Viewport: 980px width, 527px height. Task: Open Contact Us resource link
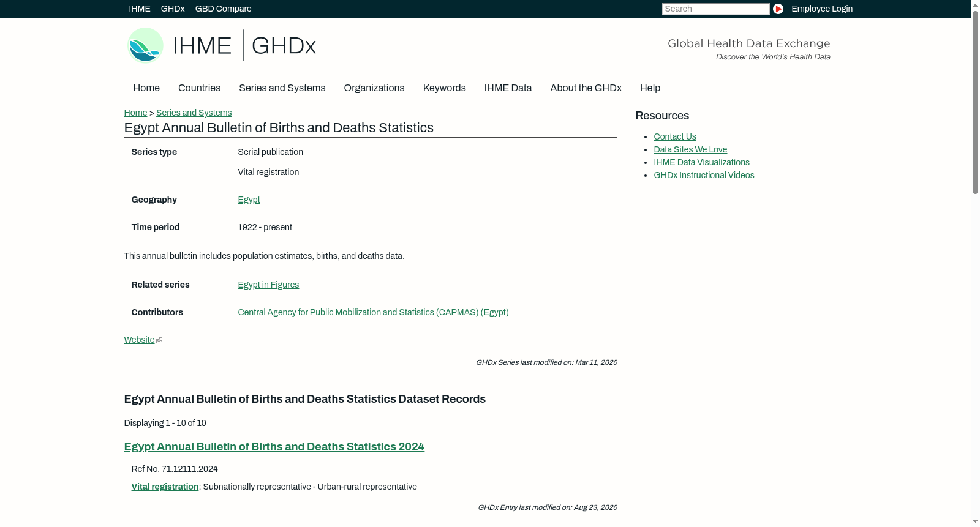pos(675,136)
